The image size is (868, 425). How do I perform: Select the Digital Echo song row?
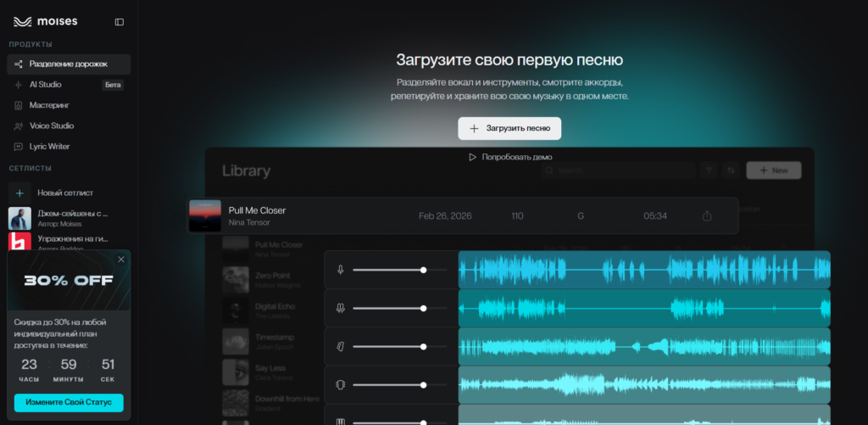click(273, 310)
